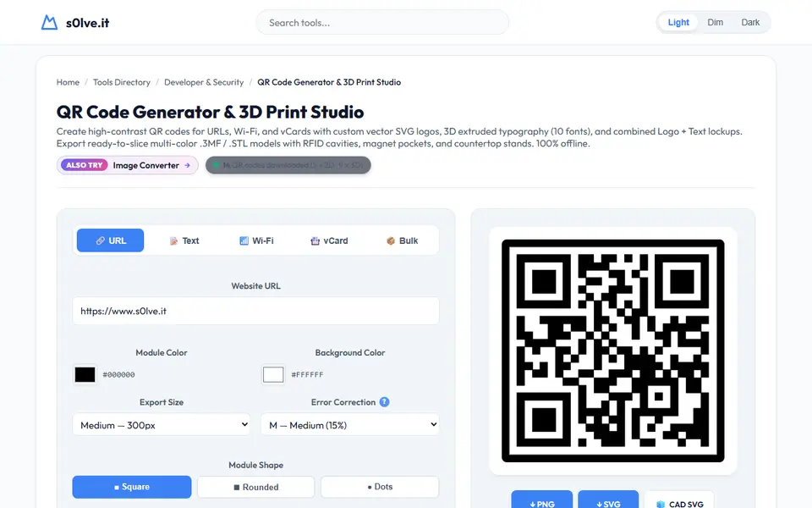Screen dimensions: 812x508
Task: Click the s0lve.it mountain logo icon
Action: click(x=49, y=22)
